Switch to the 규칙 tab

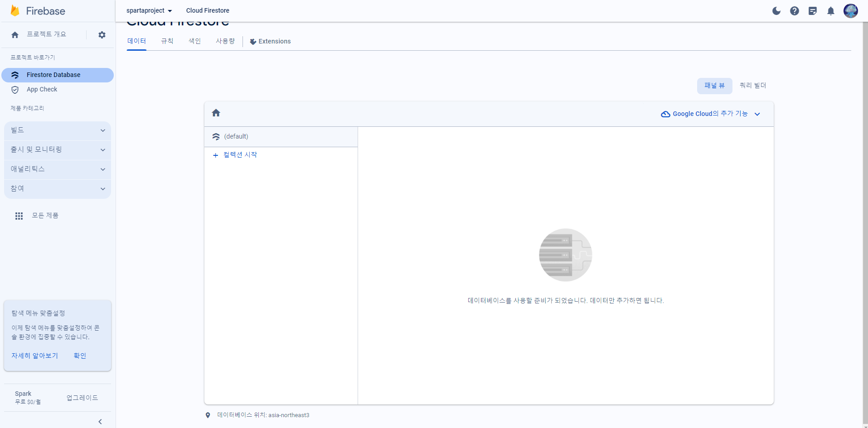167,41
